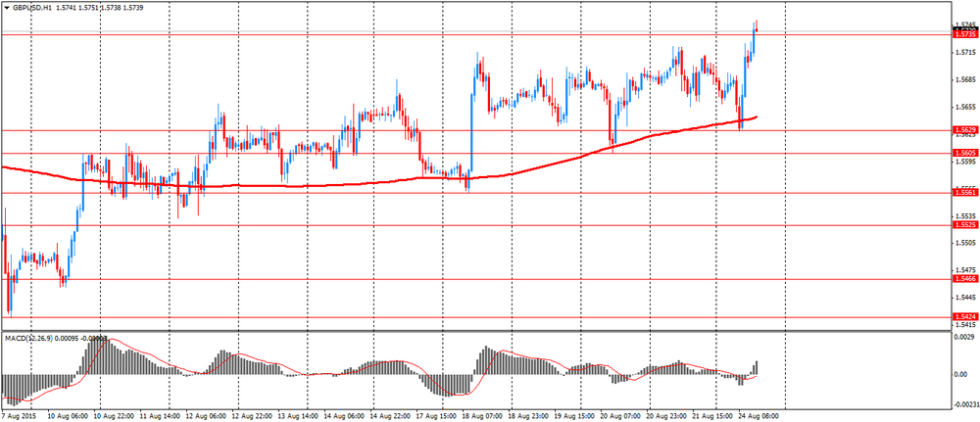Click the 19 Aug 15:00 time label
The width and height of the screenshot is (980, 422).
pos(573,415)
